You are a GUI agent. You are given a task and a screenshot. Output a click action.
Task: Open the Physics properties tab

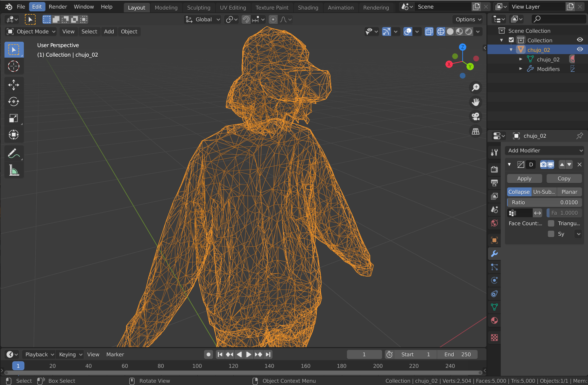coord(494,280)
